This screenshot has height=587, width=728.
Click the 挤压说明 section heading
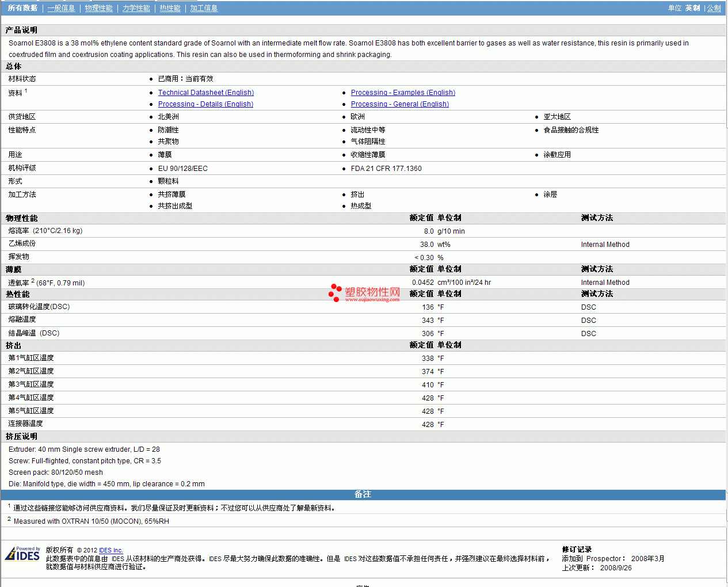[21, 437]
